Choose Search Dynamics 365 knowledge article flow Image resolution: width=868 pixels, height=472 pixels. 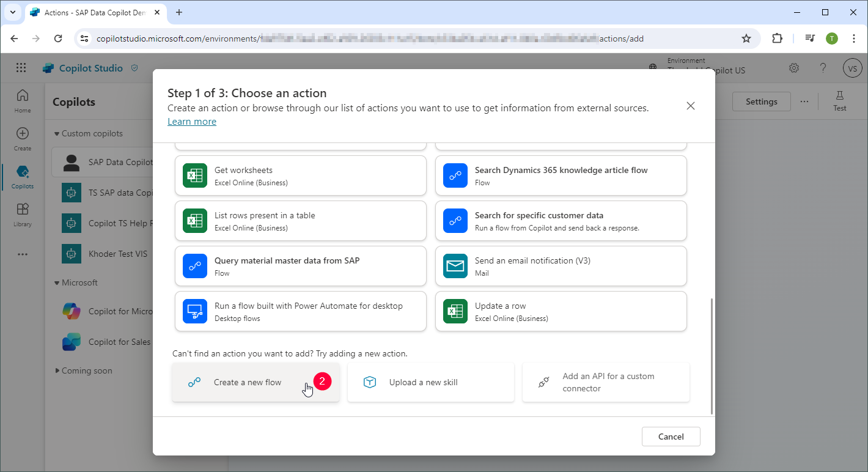561,170
